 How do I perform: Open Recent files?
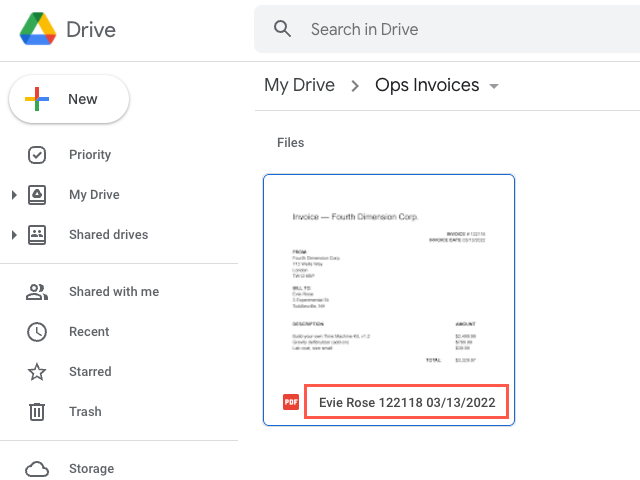click(x=89, y=331)
